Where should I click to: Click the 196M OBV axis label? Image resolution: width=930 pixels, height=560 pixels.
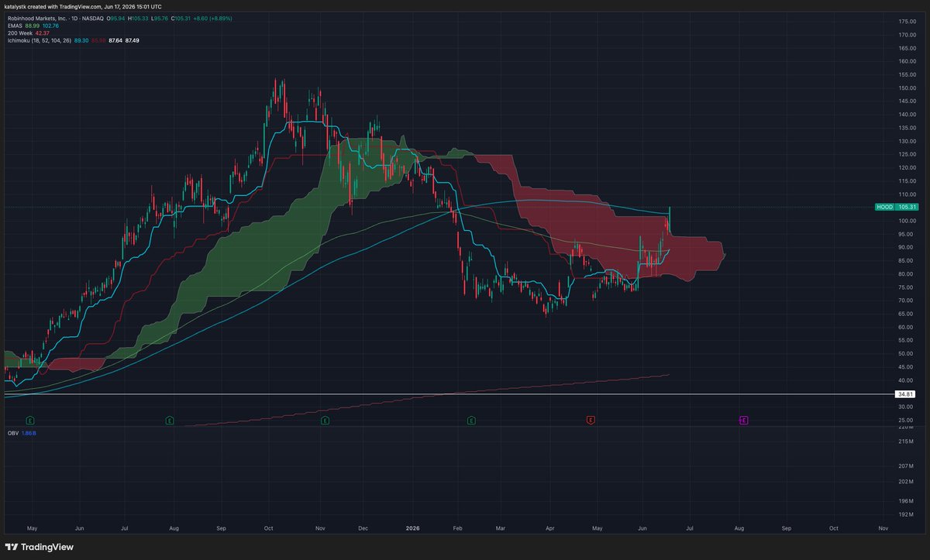[906, 500]
